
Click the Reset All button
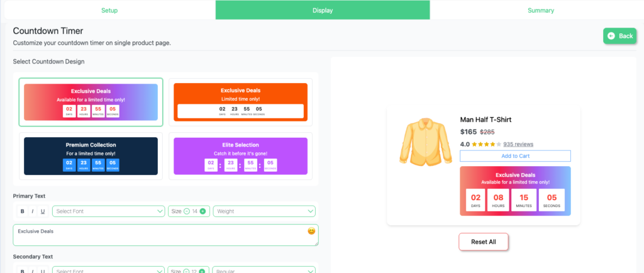tap(483, 242)
